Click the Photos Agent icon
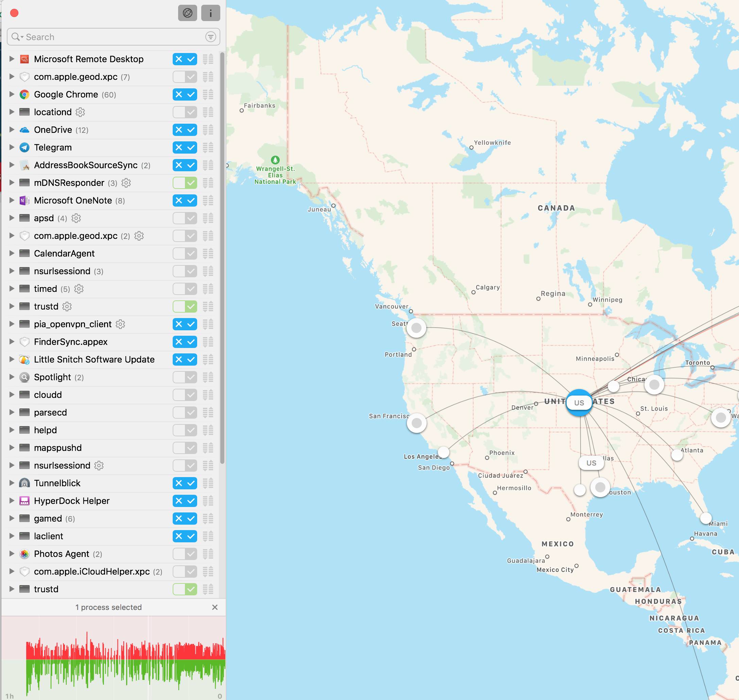This screenshot has width=739, height=700. click(x=24, y=554)
